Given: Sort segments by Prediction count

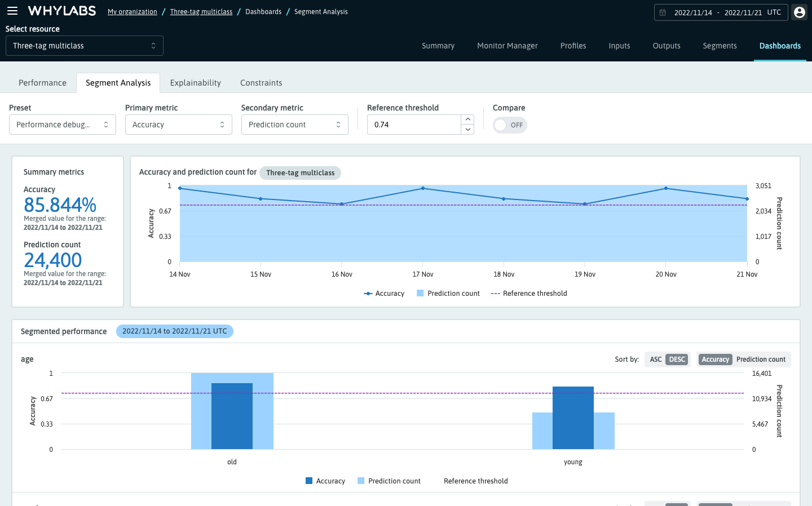Looking at the screenshot, I should (761, 359).
